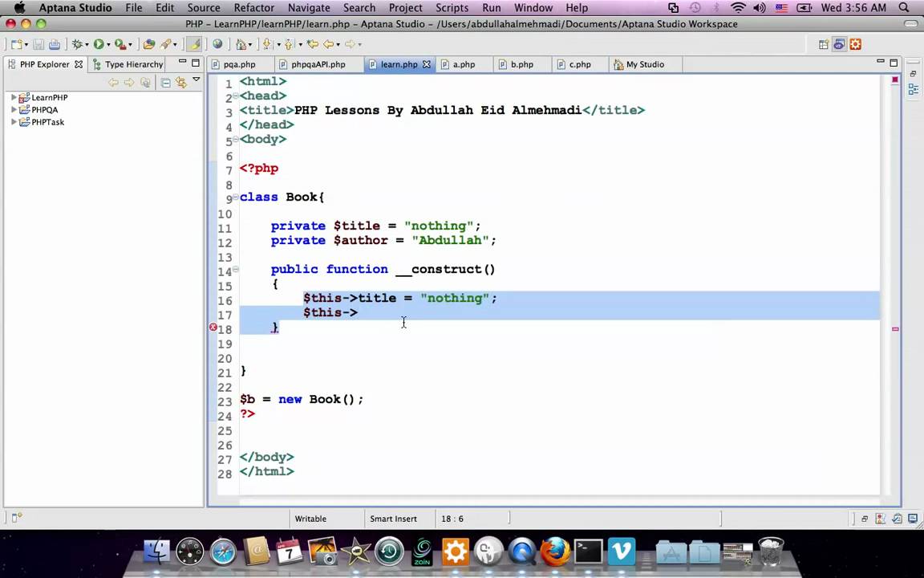
Task: Click the Print toolbar icon
Action: (x=54, y=45)
